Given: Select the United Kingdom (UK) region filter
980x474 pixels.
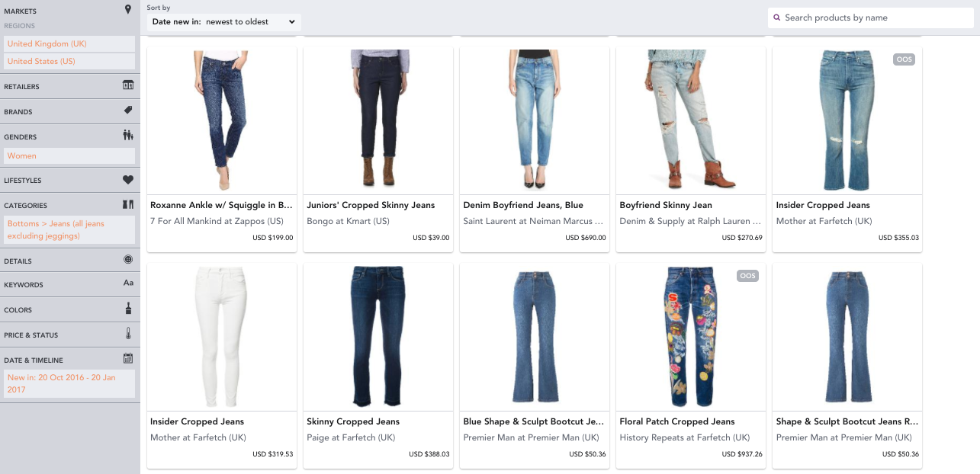Looking at the screenshot, I should tap(69, 43).
